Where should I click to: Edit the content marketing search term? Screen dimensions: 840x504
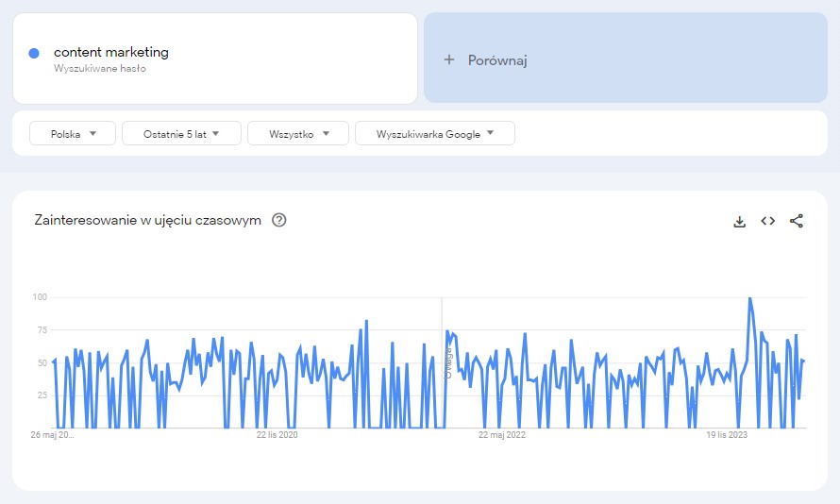[111, 52]
